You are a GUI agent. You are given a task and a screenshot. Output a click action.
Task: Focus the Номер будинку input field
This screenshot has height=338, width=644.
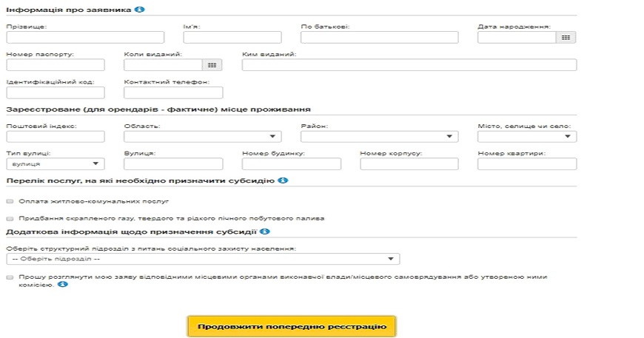pos(291,163)
